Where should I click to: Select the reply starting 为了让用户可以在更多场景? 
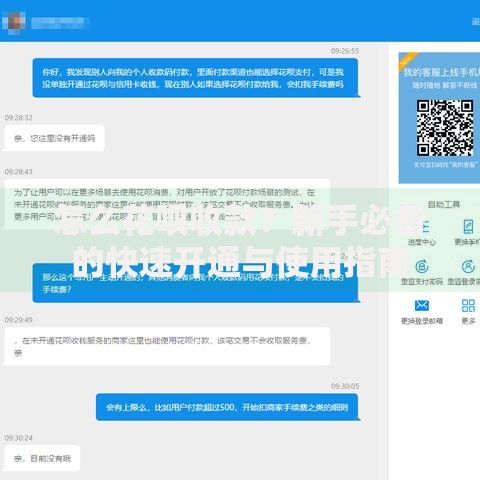coord(167,205)
